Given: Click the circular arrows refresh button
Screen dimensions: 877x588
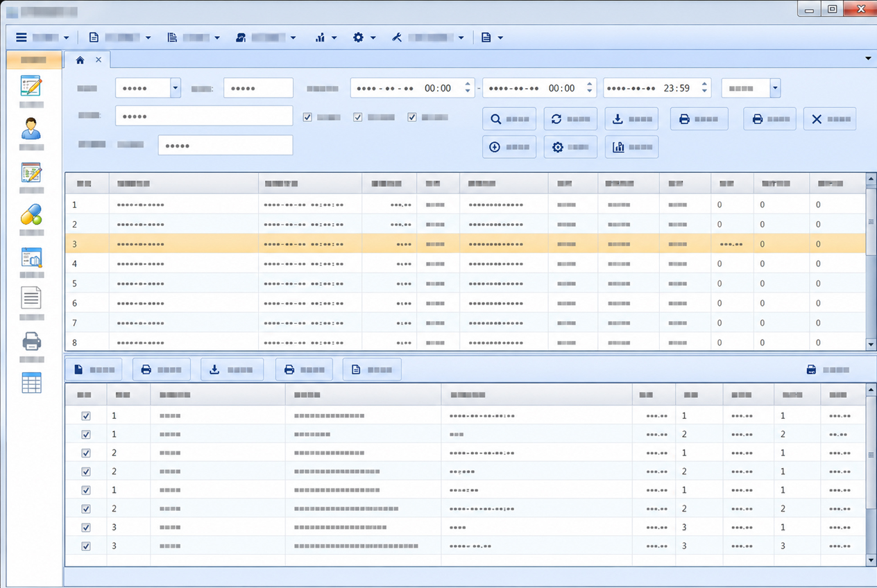Looking at the screenshot, I should [x=570, y=119].
